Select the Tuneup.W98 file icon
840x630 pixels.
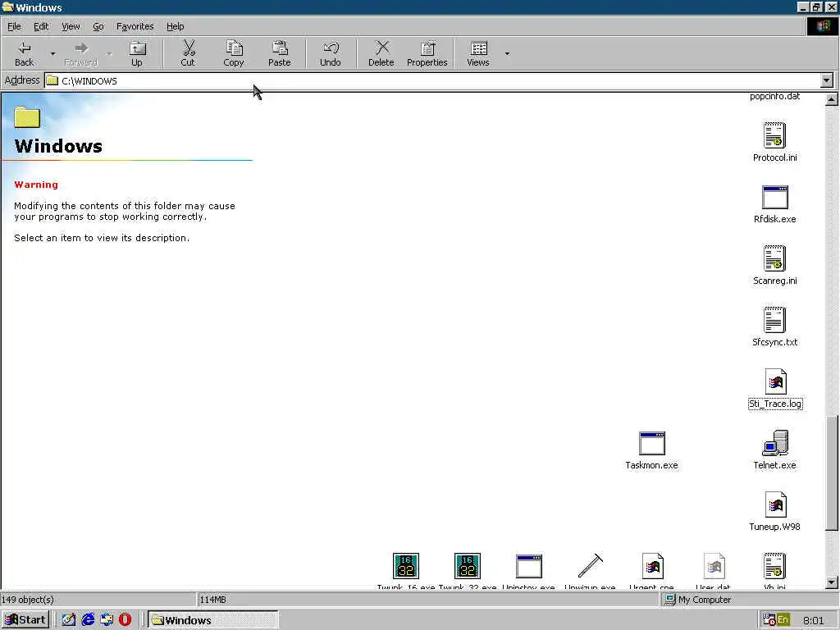pyautogui.click(x=775, y=504)
